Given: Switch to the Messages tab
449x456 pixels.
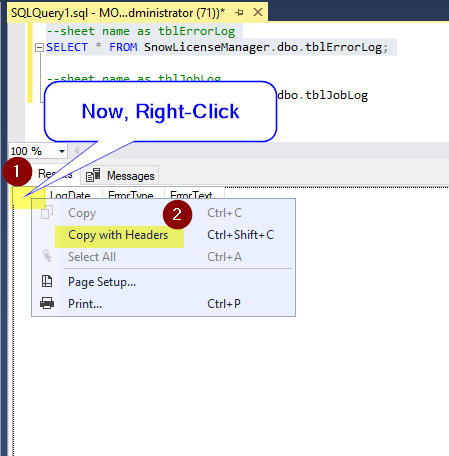Looking at the screenshot, I should tap(120, 175).
